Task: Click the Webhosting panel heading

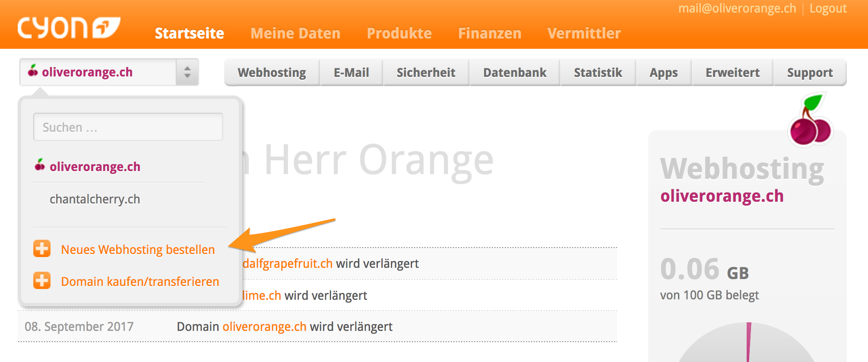Action: pyautogui.click(x=742, y=169)
